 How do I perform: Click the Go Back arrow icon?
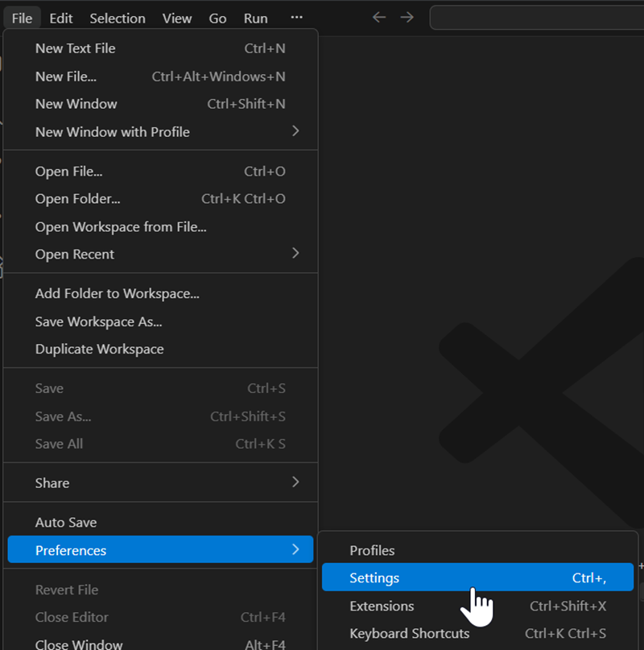[379, 18]
